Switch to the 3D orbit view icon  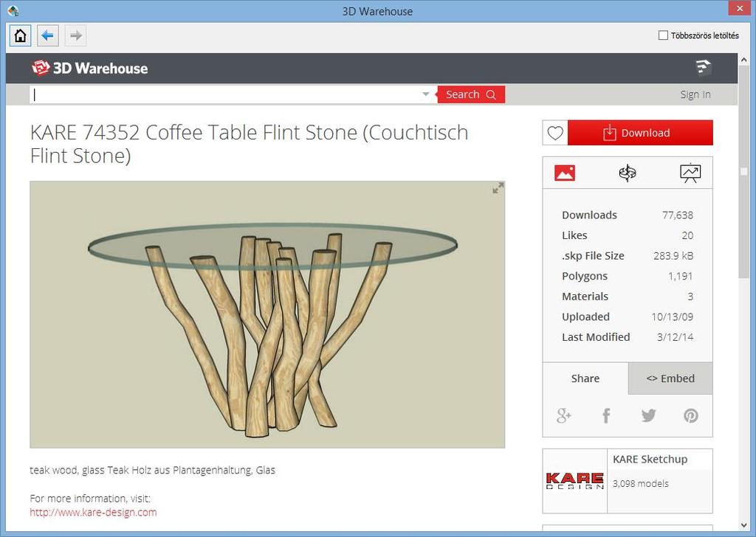[x=628, y=173]
